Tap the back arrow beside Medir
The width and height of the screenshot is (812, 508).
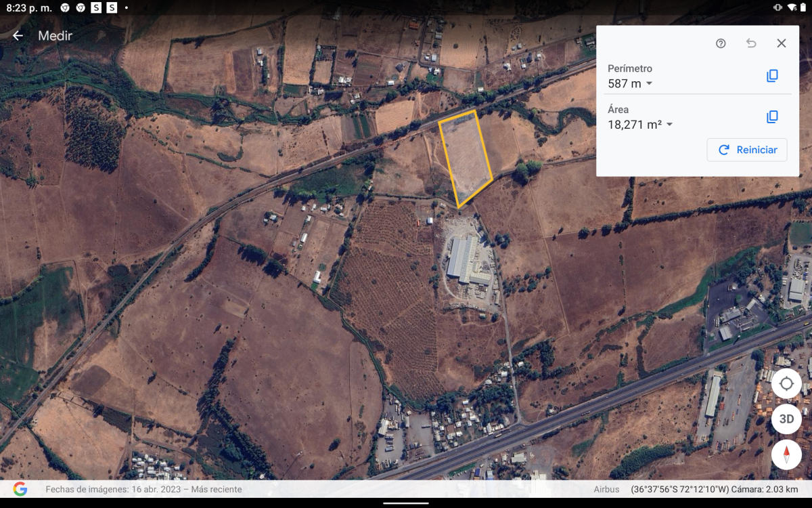tap(18, 36)
